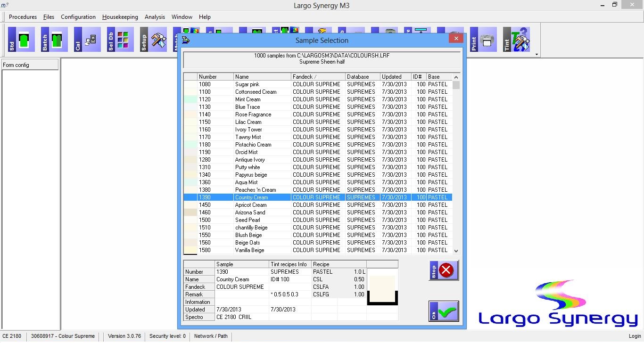Click the Std standard measurement toolbar icon
The width and height of the screenshot is (644, 343).
click(x=21, y=40)
